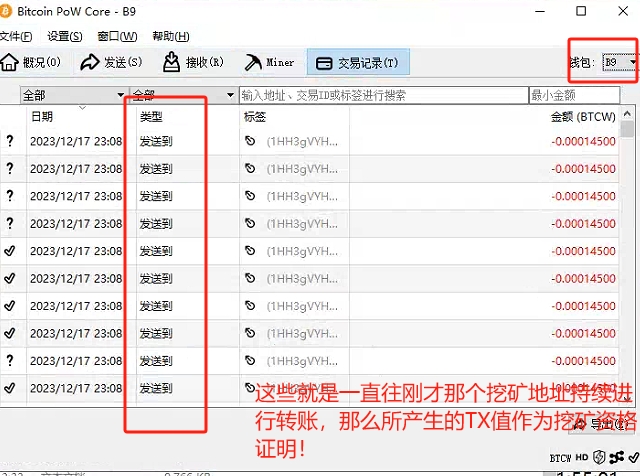Click the scrollbar up arrow of transaction list
Image resolution: width=640 pixels, height=476 pixels.
[x=627, y=113]
